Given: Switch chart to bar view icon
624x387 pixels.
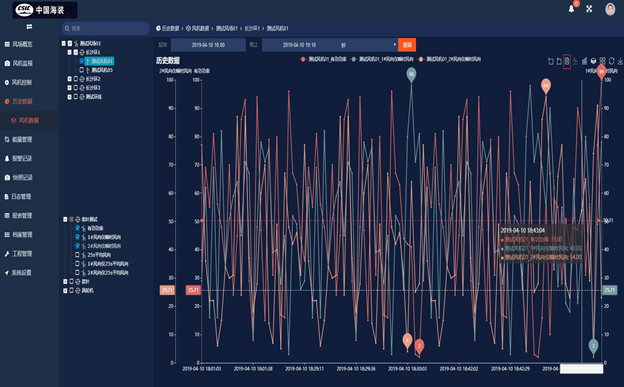Looking at the screenshot, I should tap(584, 61).
